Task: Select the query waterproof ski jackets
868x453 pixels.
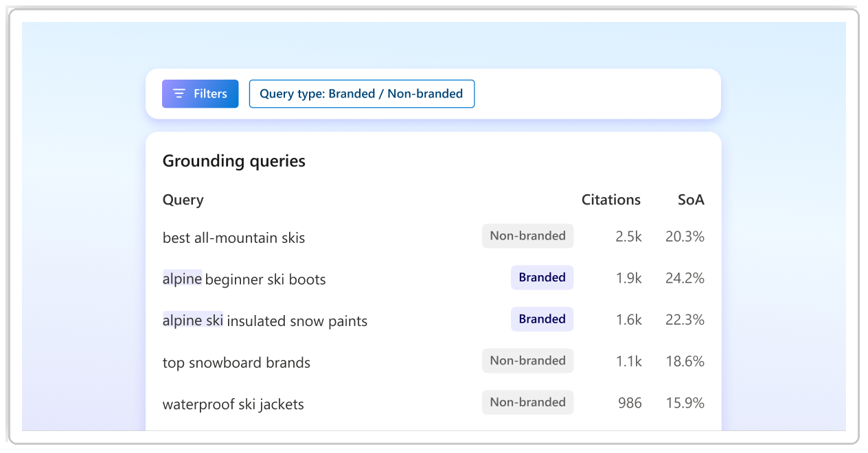Action: click(x=233, y=404)
